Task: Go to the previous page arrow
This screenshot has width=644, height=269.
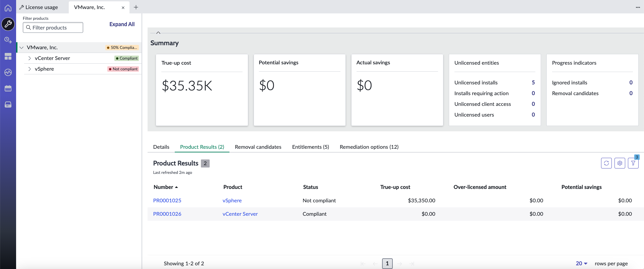Action: click(x=375, y=264)
